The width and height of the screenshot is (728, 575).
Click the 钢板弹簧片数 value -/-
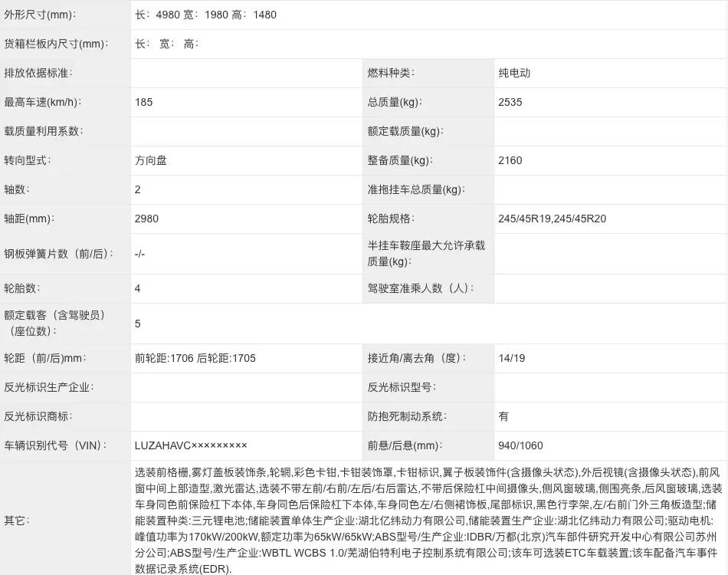click(x=139, y=254)
